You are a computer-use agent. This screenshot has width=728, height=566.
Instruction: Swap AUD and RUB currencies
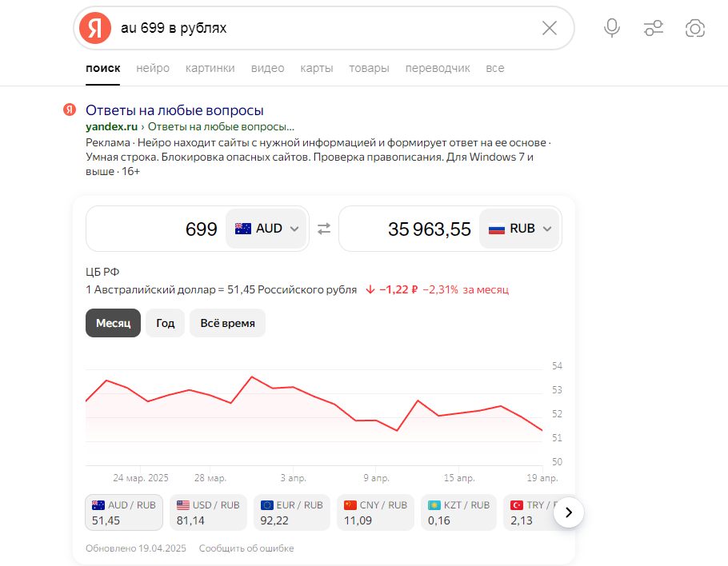[324, 229]
